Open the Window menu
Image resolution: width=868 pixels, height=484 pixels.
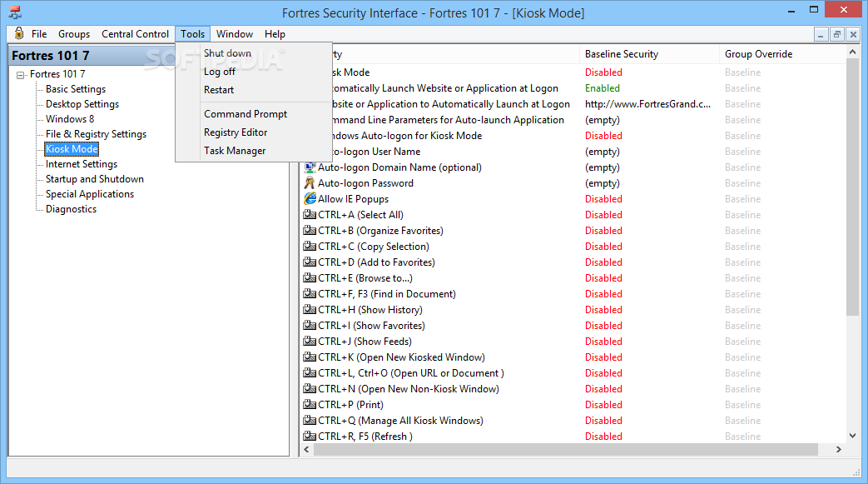pos(235,34)
